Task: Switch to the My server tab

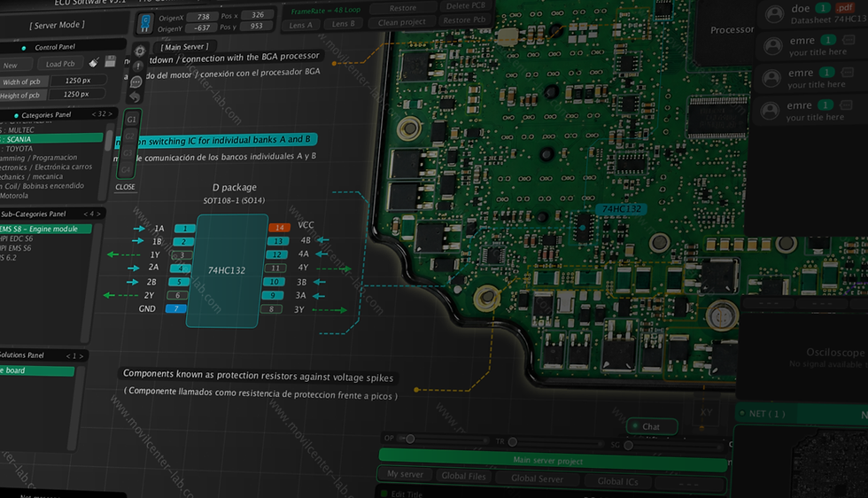Action: [406, 474]
